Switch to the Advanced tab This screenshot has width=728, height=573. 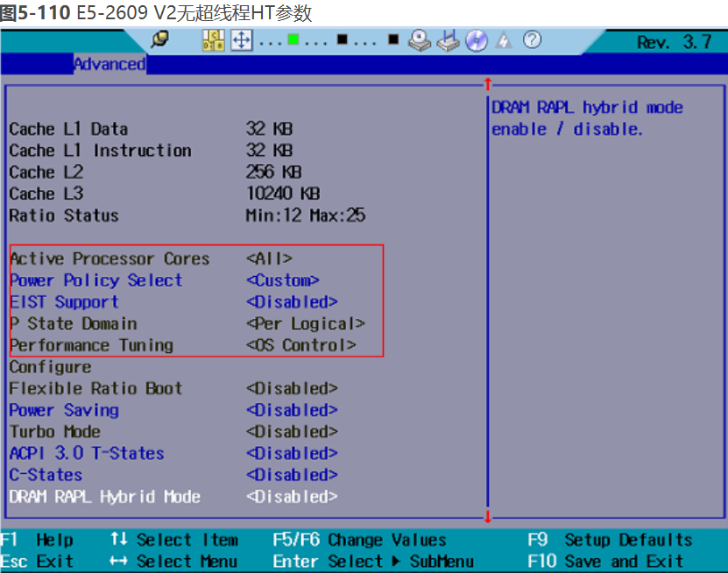[x=109, y=64]
